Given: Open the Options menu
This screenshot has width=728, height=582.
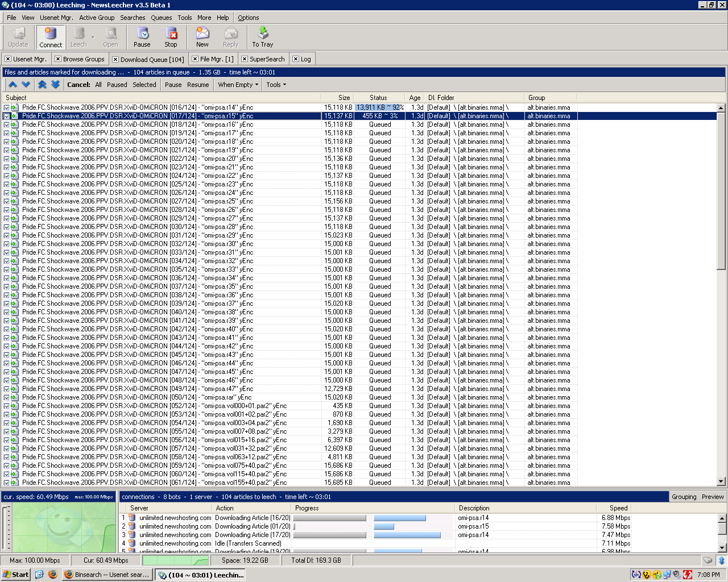Looking at the screenshot, I should click(249, 18).
